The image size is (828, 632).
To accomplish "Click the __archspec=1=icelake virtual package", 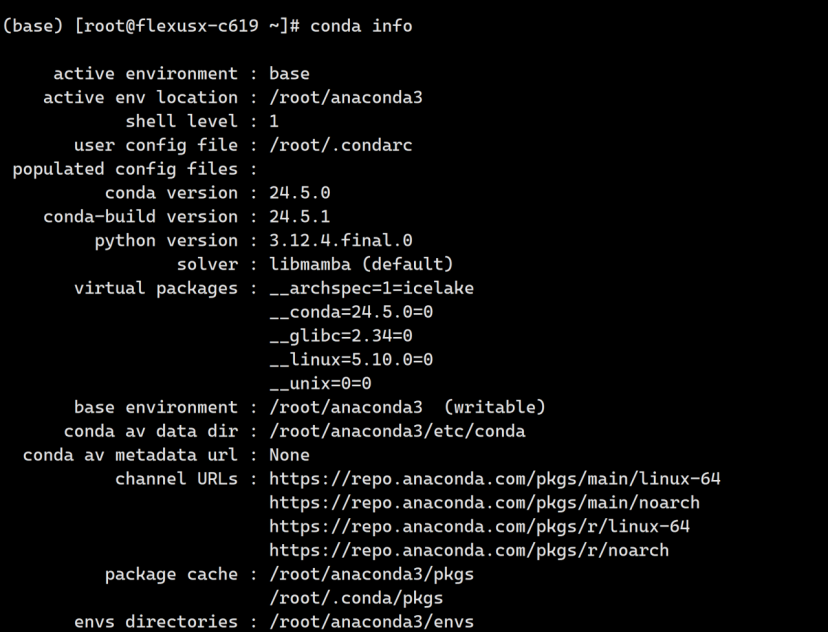I will coord(371,289).
